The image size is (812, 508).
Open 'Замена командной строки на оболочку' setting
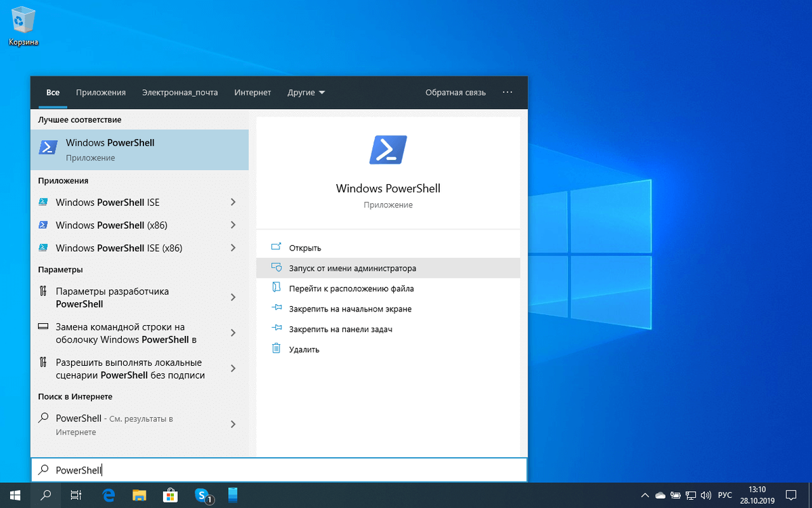point(128,333)
